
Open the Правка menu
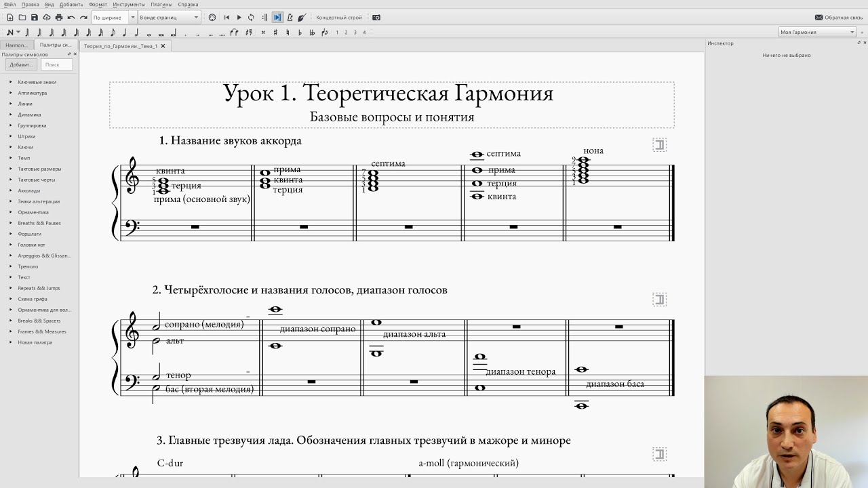coord(31,4)
